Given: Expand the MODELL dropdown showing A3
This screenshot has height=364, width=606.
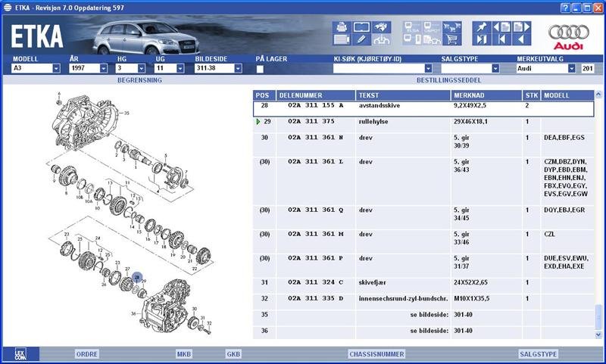Looking at the screenshot, I should coord(56,68).
